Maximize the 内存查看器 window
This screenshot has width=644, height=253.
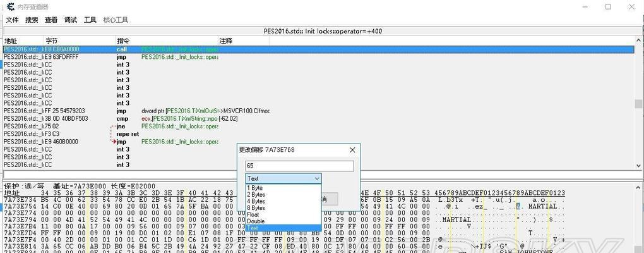(x=608, y=6)
